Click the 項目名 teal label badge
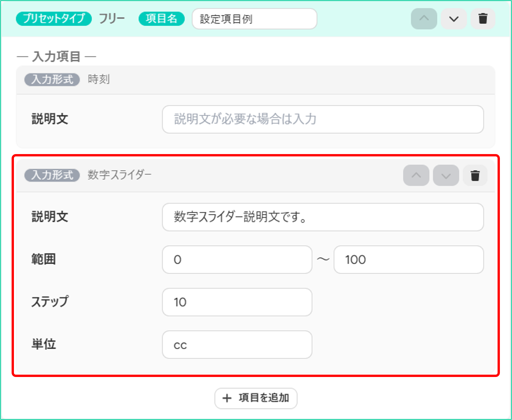Screen dimensions: 512x420 pos(161,19)
